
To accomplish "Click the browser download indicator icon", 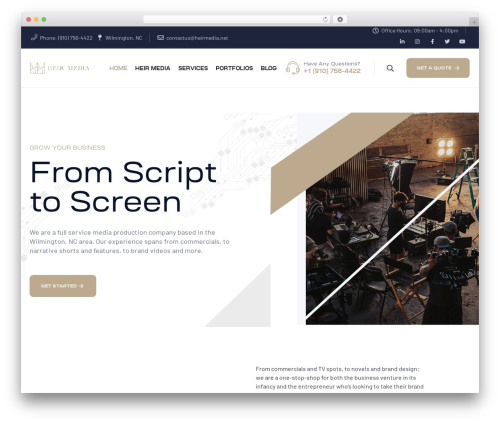I will tap(340, 19).
